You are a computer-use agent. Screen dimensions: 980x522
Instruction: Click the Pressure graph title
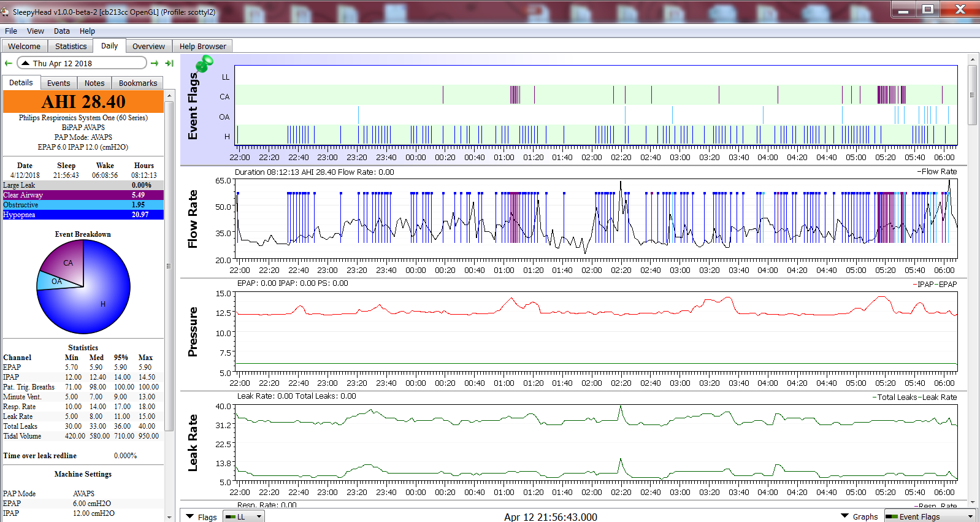click(x=193, y=332)
